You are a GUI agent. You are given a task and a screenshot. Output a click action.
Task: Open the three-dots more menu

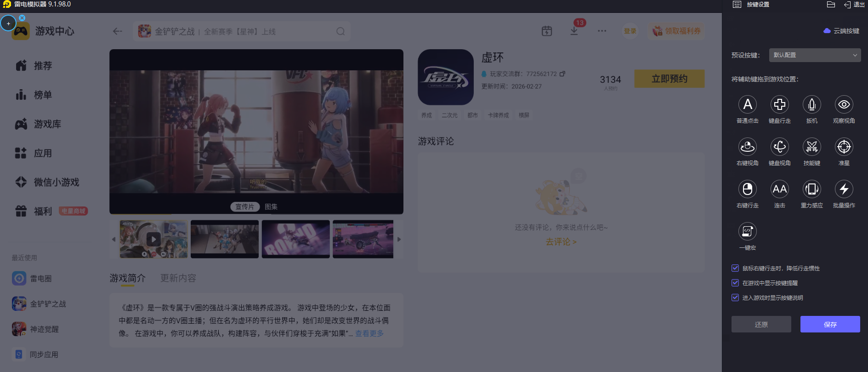[x=602, y=31]
